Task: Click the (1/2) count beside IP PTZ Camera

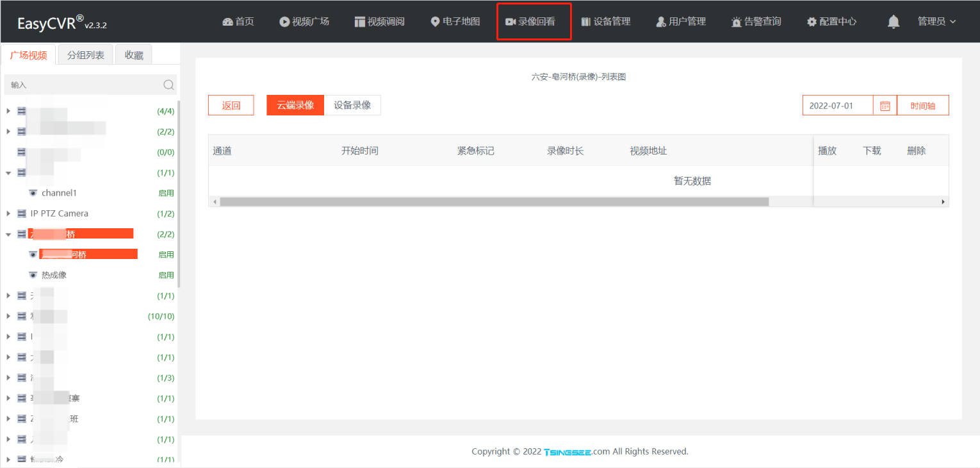Action: tap(166, 213)
